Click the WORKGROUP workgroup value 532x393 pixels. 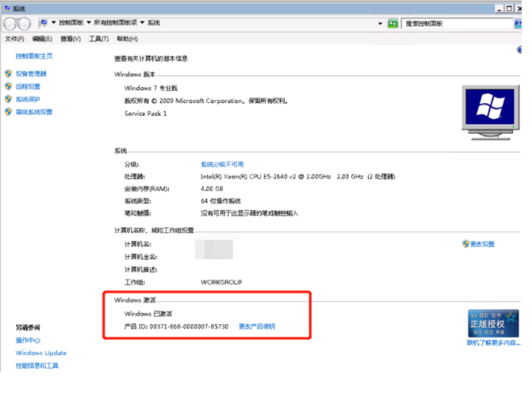[x=221, y=282]
